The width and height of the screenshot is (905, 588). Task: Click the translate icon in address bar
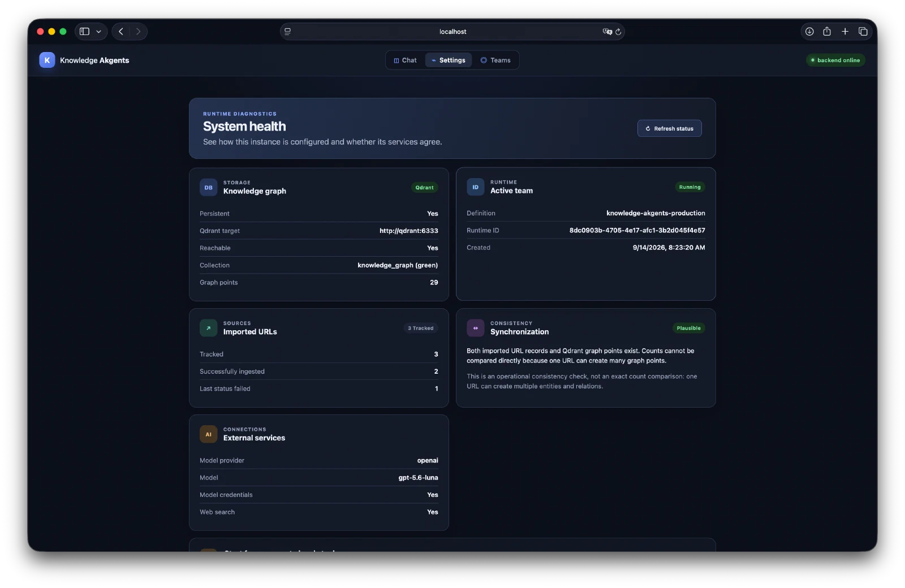pos(607,32)
